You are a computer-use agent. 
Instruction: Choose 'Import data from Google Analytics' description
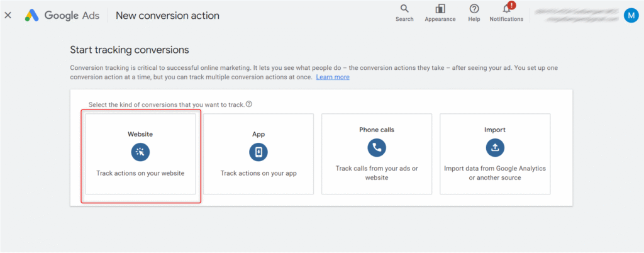495,173
